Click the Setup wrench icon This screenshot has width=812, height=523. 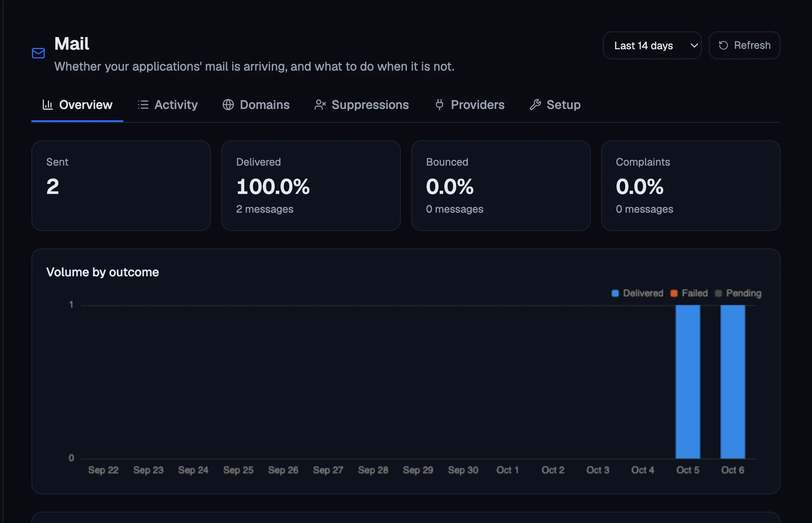click(x=535, y=105)
